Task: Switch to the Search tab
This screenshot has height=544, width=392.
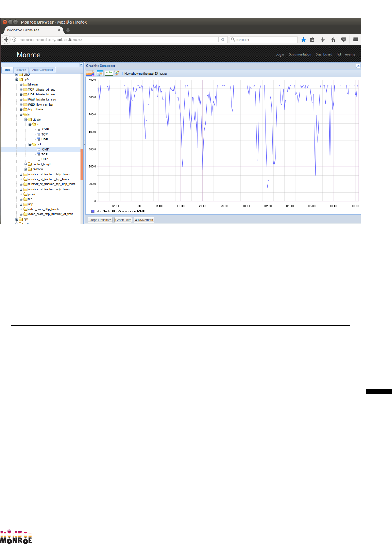Action: point(21,70)
